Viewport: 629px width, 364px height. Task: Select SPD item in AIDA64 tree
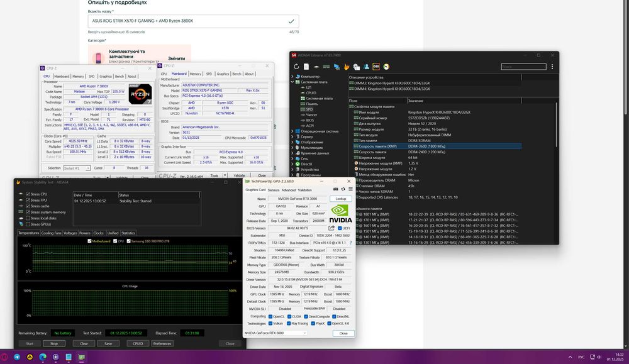[x=309, y=109]
